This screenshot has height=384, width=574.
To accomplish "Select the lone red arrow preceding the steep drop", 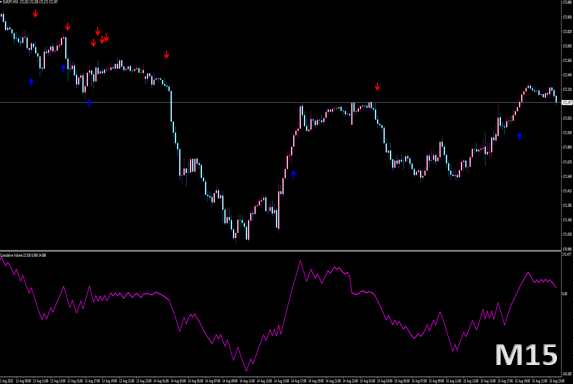I will (x=167, y=55).
